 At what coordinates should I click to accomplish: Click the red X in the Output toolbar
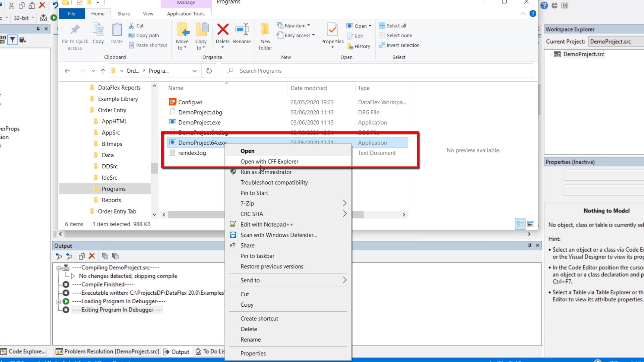92,256
